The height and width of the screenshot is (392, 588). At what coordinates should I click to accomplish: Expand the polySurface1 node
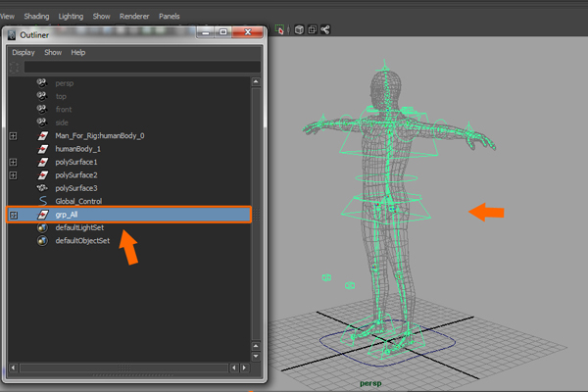coord(13,162)
